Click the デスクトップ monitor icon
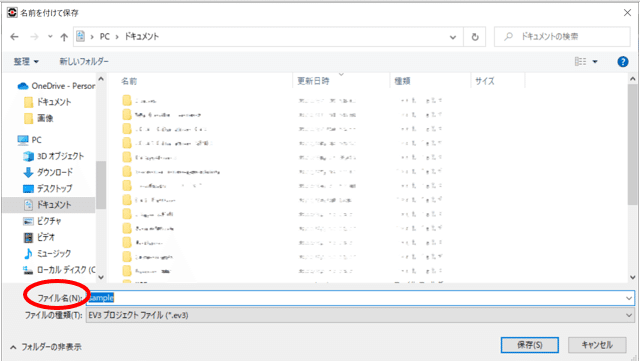Screen dimensions: 640x361 tap(28, 189)
